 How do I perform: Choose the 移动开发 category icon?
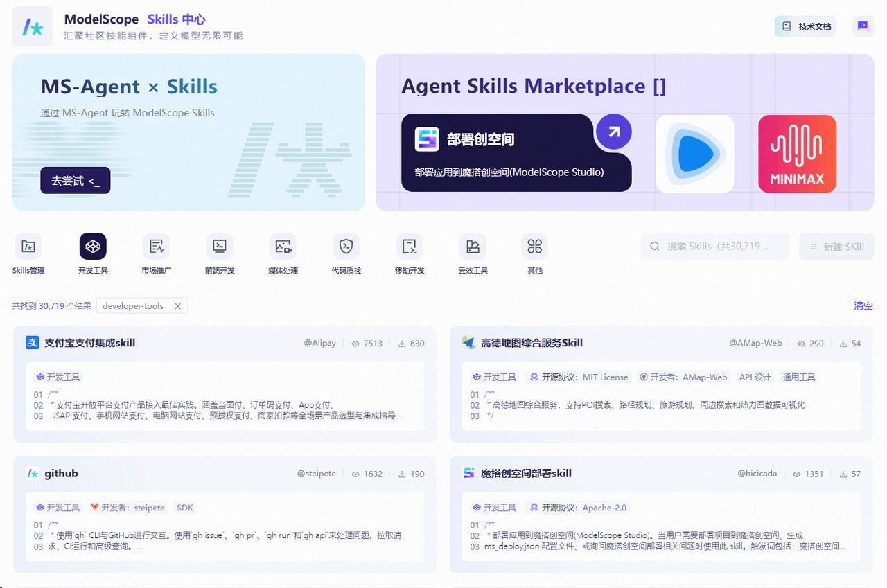click(x=410, y=246)
